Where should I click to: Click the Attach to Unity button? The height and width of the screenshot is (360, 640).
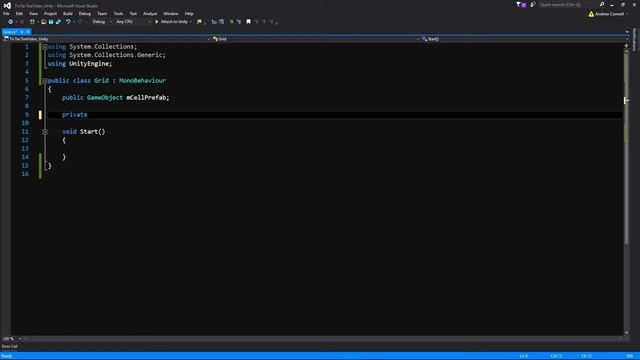[174, 22]
